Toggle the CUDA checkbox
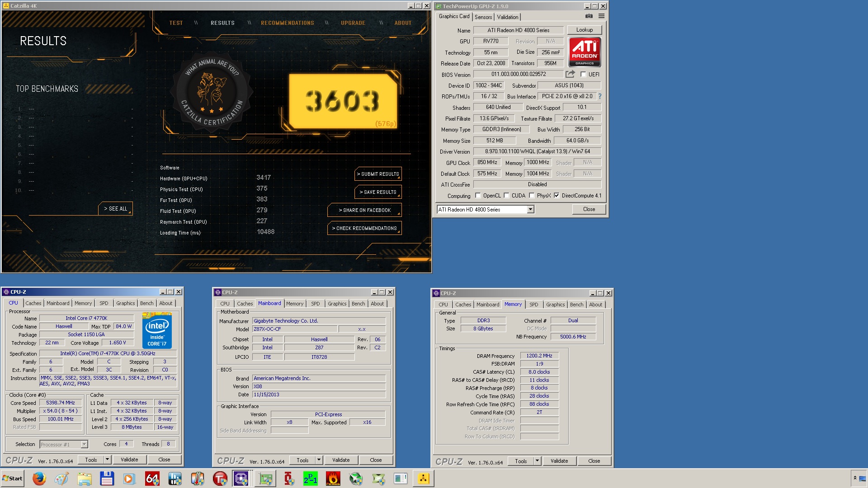 click(x=506, y=196)
